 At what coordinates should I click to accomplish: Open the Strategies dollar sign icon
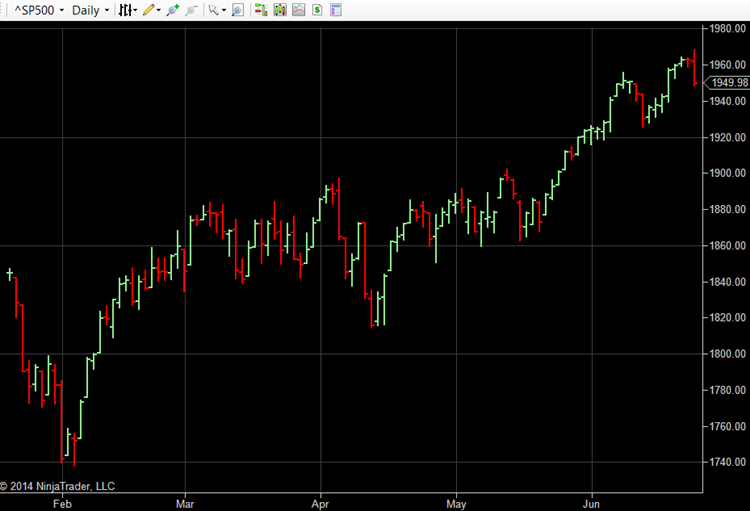(317, 10)
